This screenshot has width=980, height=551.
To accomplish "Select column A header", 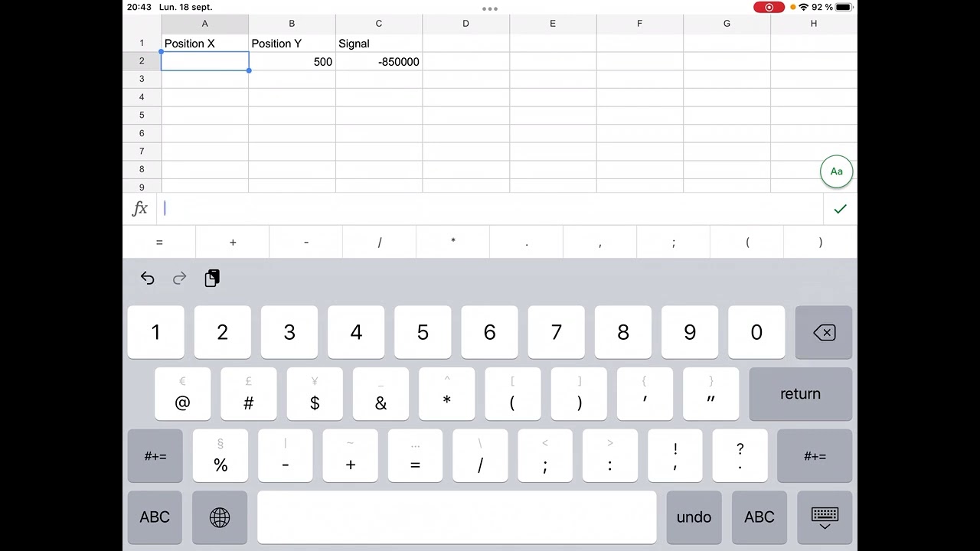I will [x=204, y=24].
